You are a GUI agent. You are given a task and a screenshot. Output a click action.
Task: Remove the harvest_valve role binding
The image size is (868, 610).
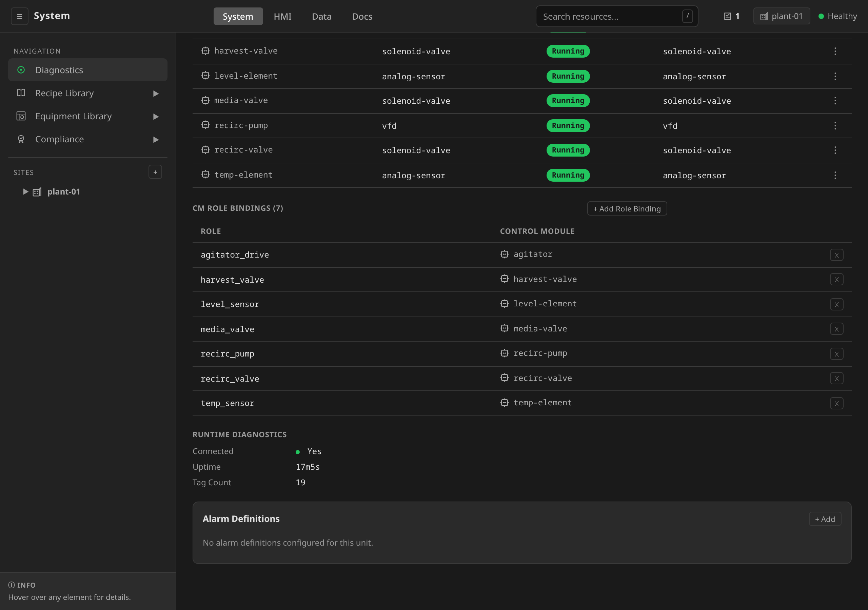point(836,280)
